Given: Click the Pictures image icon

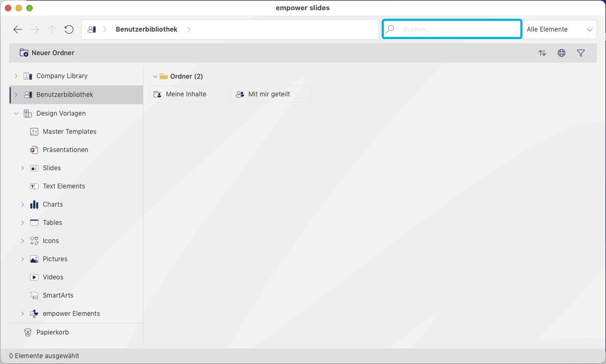Looking at the screenshot, I should tap(34, 259).
